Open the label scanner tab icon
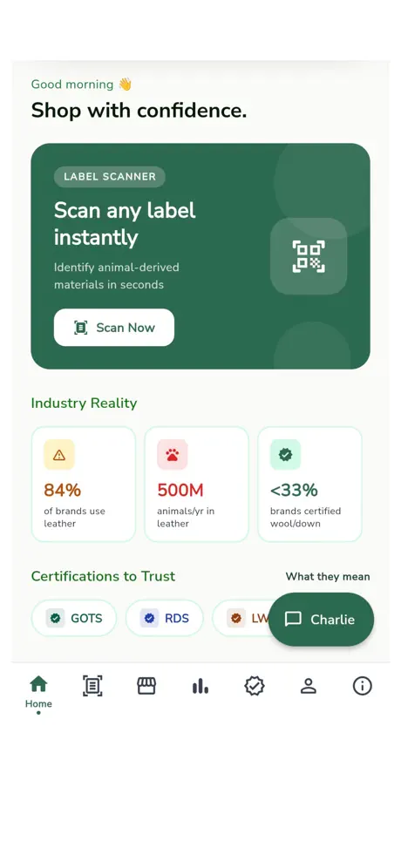 click(92, 686)
